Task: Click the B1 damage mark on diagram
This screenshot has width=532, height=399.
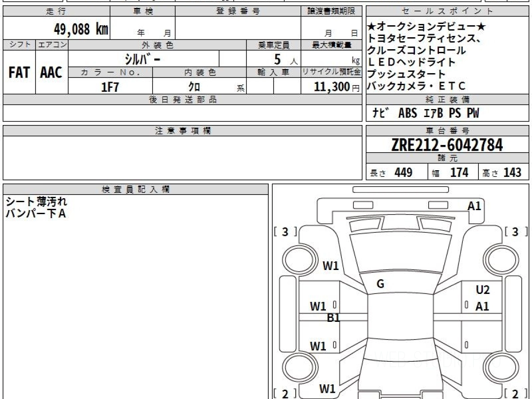Action: pyautogui.click(x=333, y=317)
